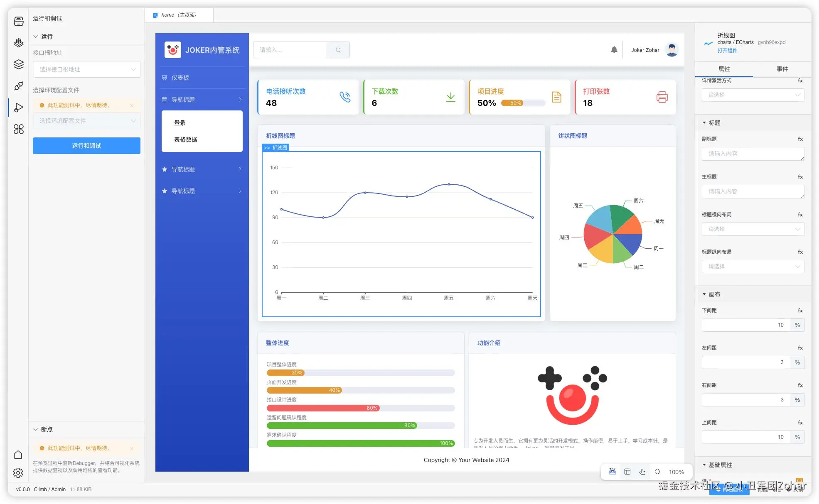Click the settings gear in the left sidebar
This screenshot has height=504, width=819.
[18, 472]
